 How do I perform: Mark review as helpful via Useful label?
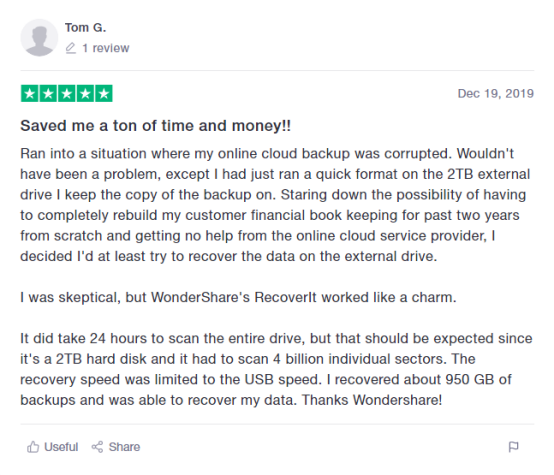(61, 447)
